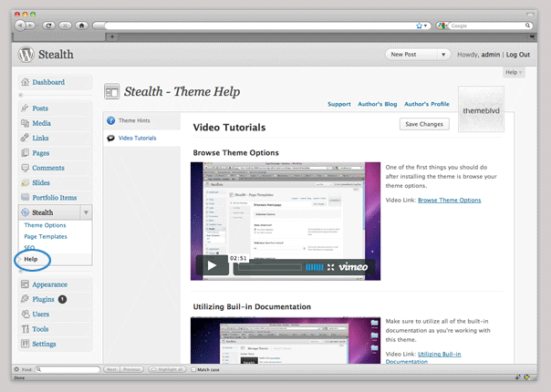Click the Find bar Next button
Screen dimensions: 551x392
point(111,369)
